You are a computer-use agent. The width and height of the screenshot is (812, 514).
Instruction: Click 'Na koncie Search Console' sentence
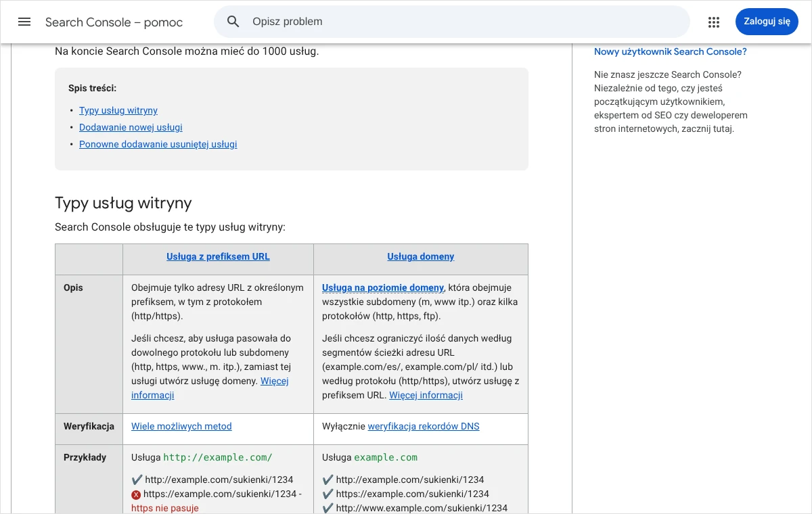[x=187, y=51]
